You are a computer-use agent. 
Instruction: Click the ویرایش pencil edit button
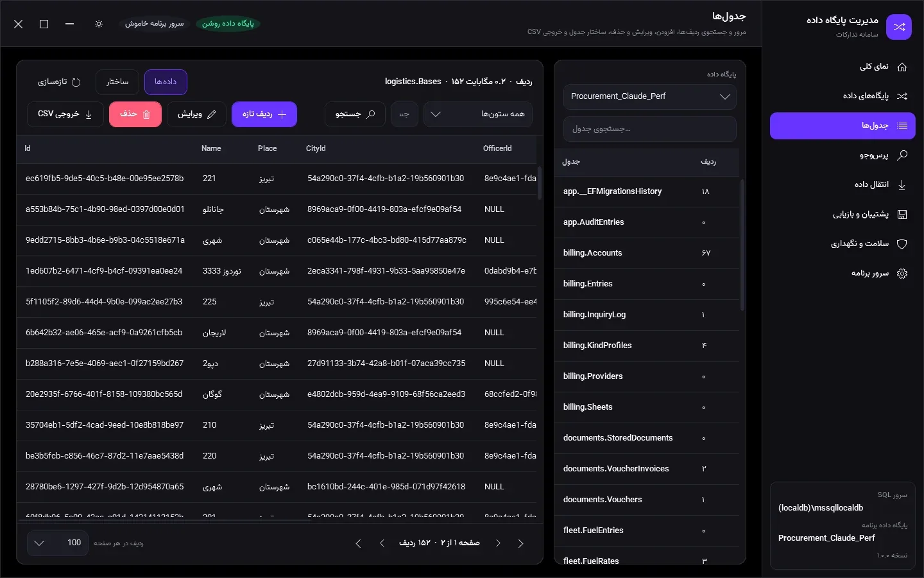(197, 114)
